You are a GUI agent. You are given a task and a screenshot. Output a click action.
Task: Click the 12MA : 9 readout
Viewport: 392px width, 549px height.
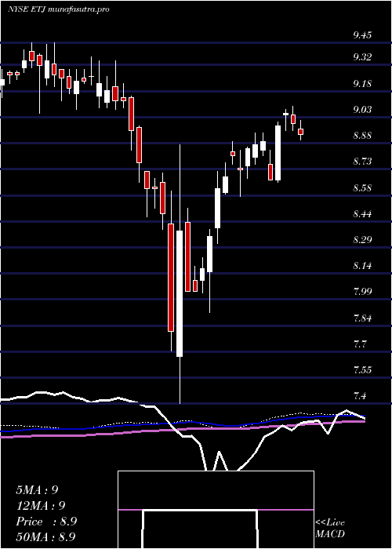(41, 505)
